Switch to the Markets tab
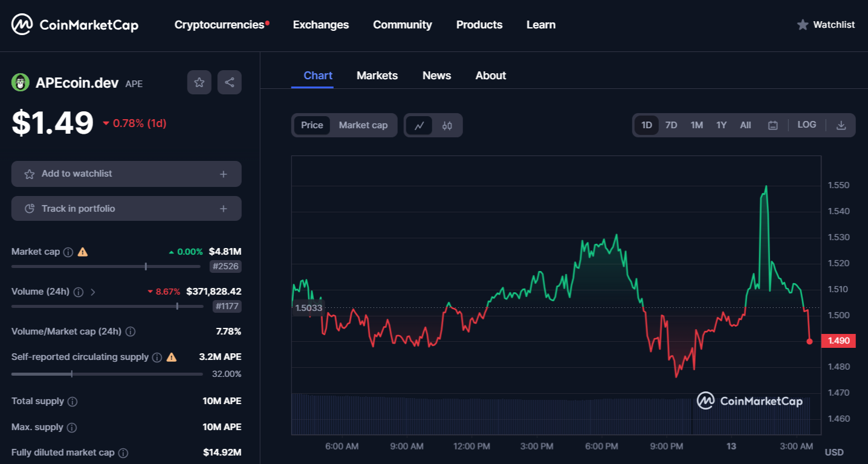868x464 pixels. [x=377, y=76]
